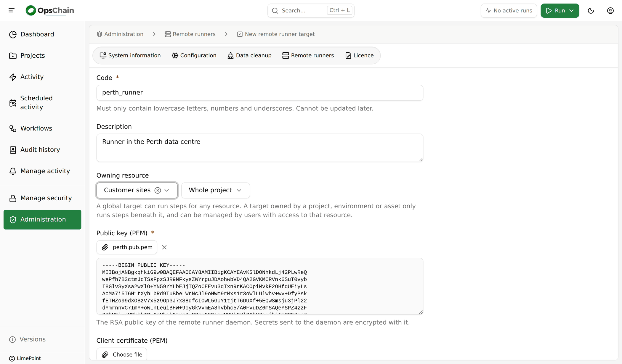622x364 pixels.
Task: Open the Remote runners tab
Action: (x=308, y=56)
